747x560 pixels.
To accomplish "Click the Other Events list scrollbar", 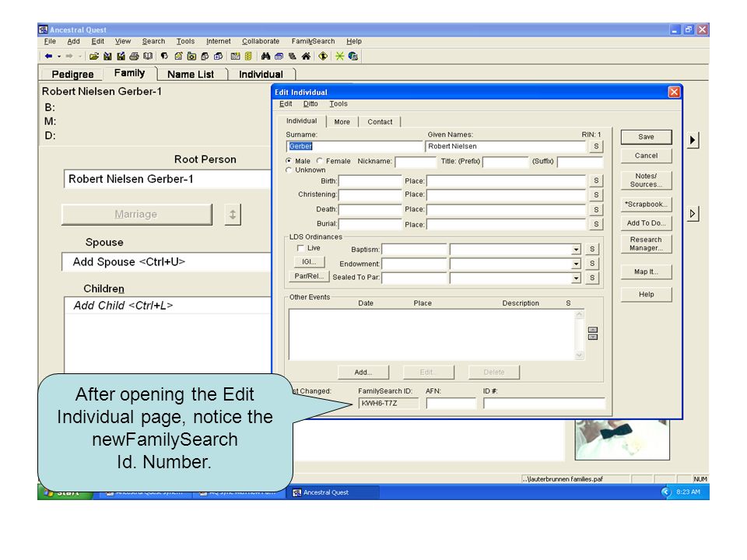I will click(579, 334).
